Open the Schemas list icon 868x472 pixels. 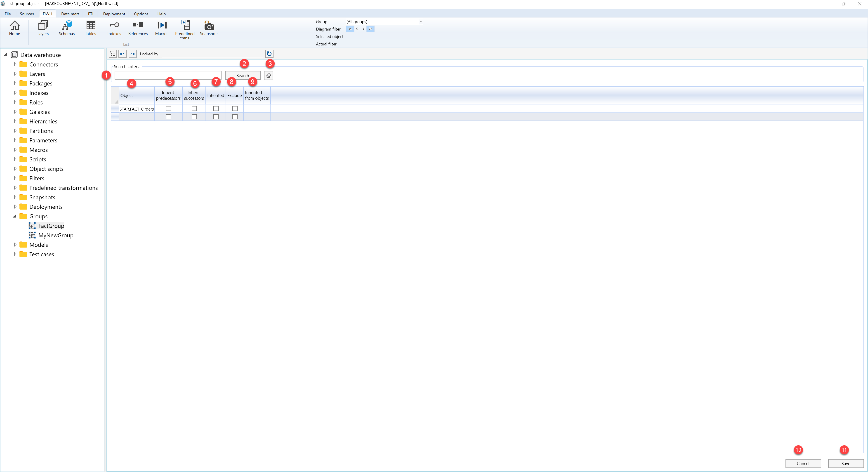pos(67,28)
